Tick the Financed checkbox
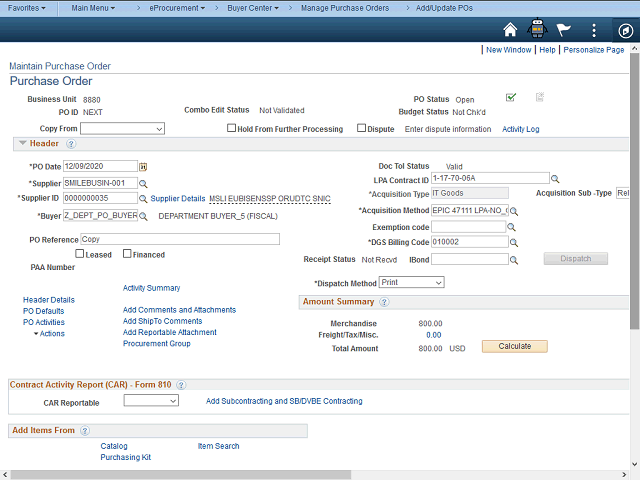The image size is (640, 480). [x=127, y=255]
